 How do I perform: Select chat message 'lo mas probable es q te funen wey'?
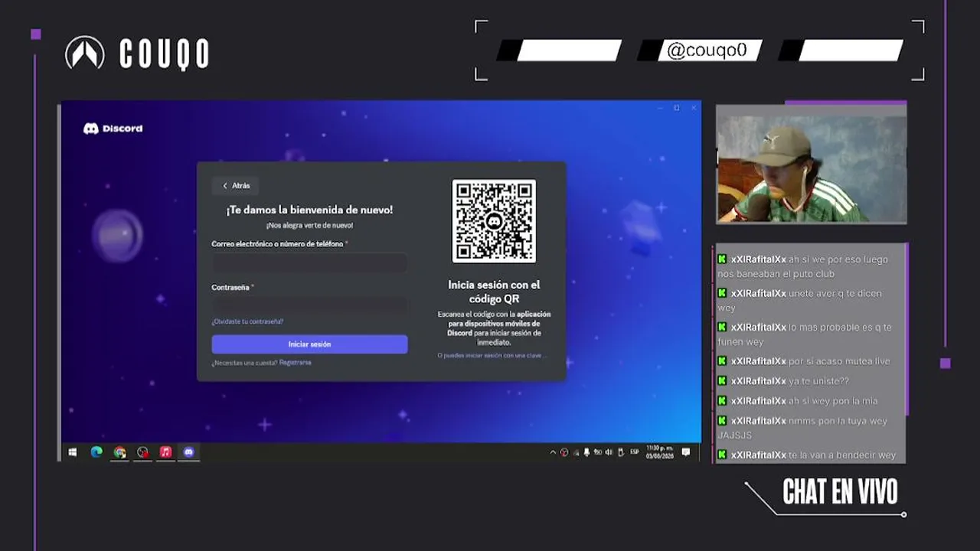coord(805,334)
